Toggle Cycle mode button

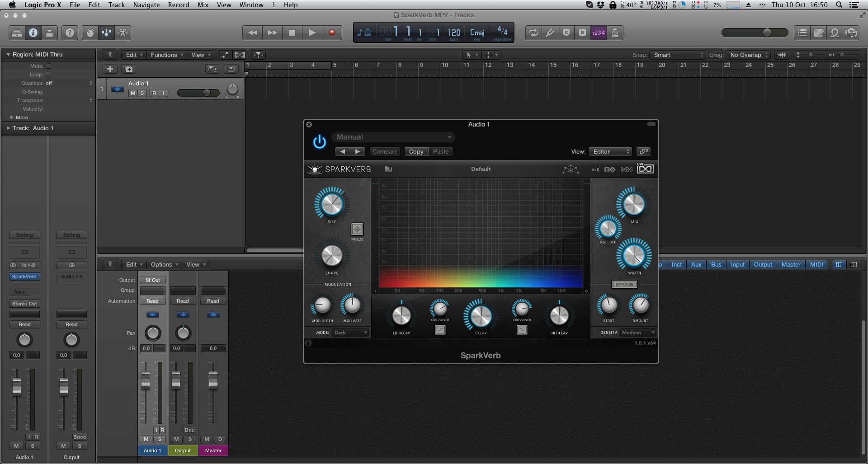[533, 33]
